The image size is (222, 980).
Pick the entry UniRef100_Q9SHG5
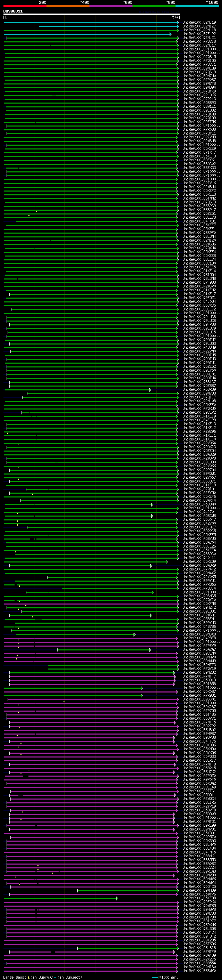click(199, 596)
